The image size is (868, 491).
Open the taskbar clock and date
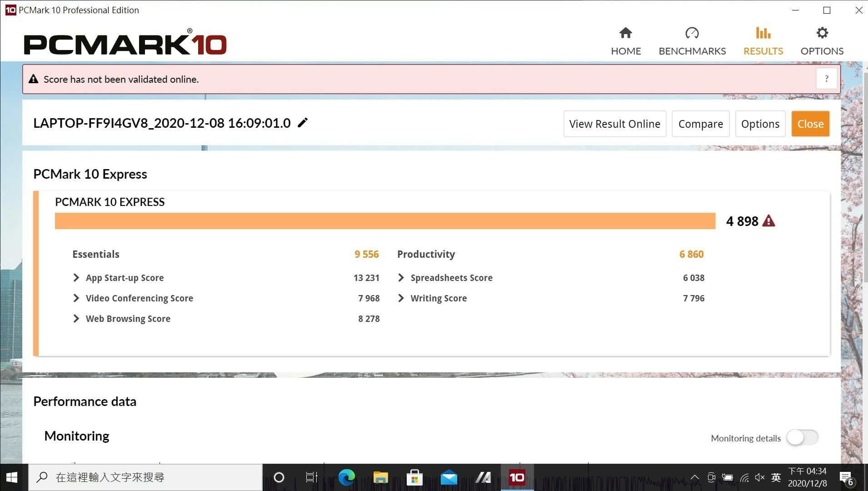(x=807, y=477)
